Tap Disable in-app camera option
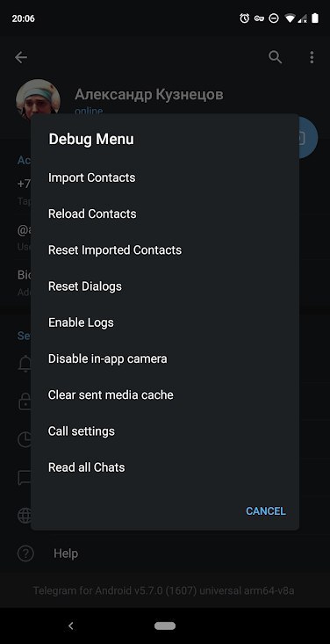Screen dimensions: 330x644 click(165, 358)
